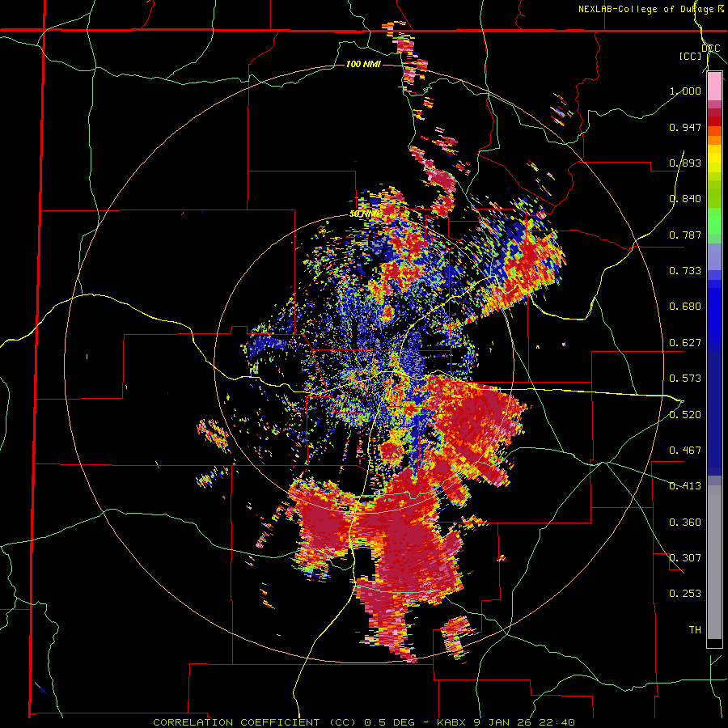The image size is (728, 728).
Task: Select the 0.627 scale label
Action: [x=685, y=343]
